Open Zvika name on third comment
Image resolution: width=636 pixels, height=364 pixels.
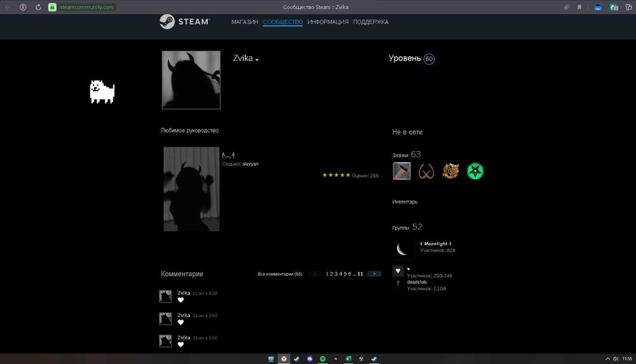coord(184,338)
